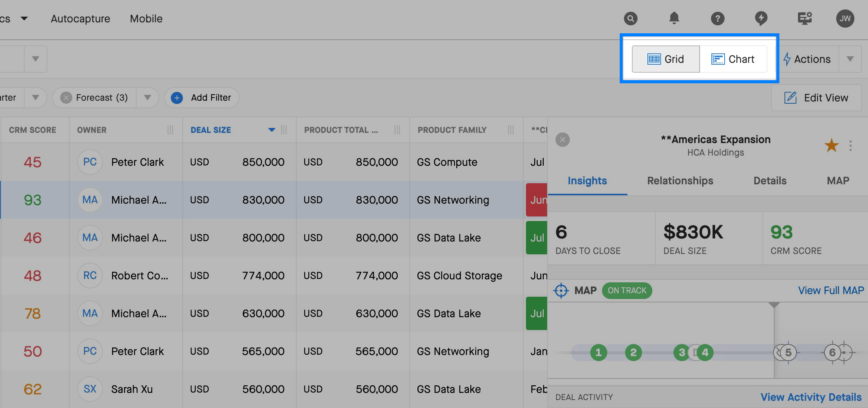Screen dimensions: 868x408
Task: Open the notifications bell
Action: [674, 18]
